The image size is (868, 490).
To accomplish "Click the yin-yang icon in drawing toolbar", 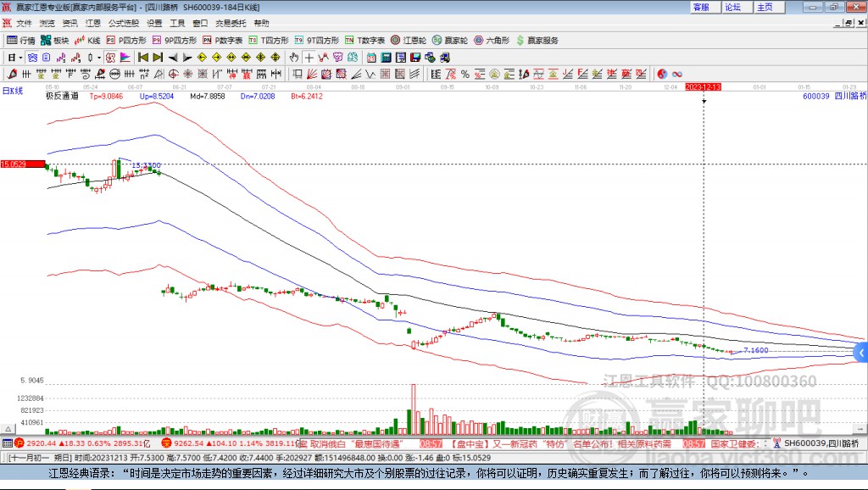I will [x=662, y=74].
